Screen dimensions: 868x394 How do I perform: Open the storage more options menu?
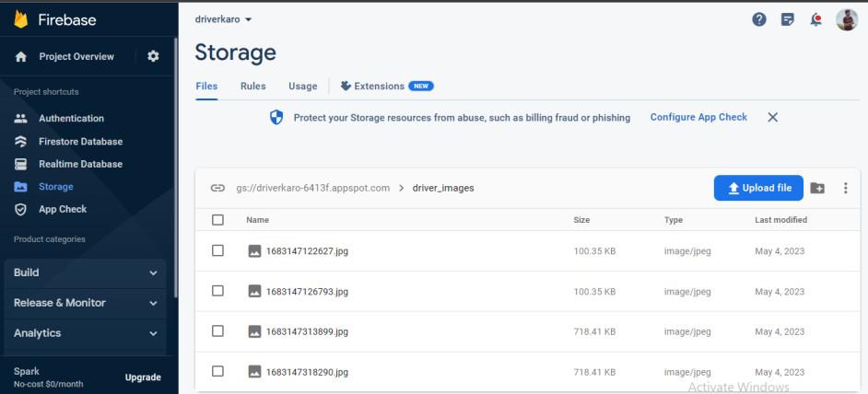pyautogui.click(x=845, y=188)
